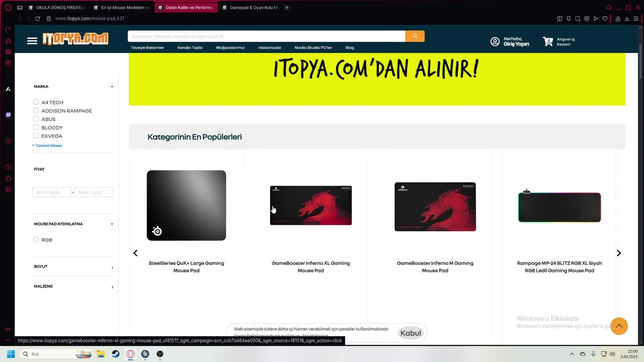644x362 pixels.
Task: Check the EXVEGA brand filter
Action: [36, 136]
